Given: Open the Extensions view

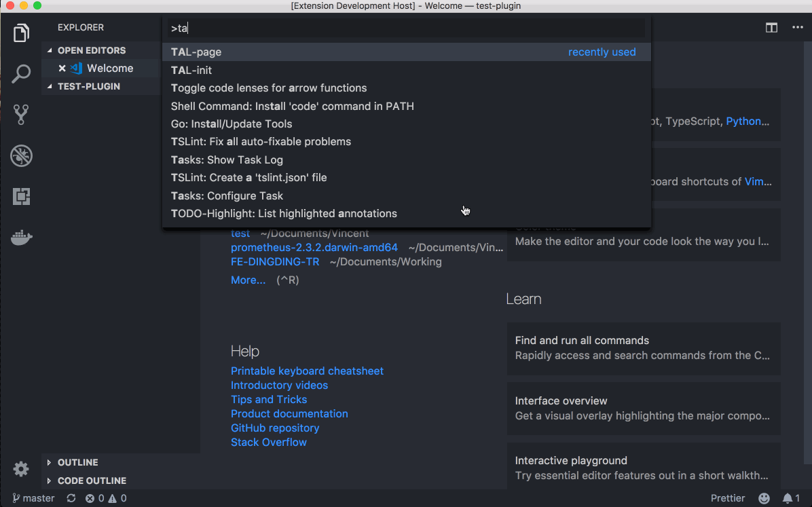Looking at the screenshot, I should coord(21,196).
